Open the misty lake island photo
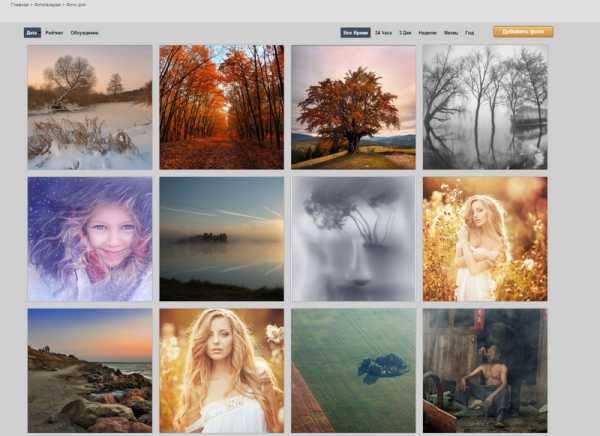600x436 pixels. [222, 239]
